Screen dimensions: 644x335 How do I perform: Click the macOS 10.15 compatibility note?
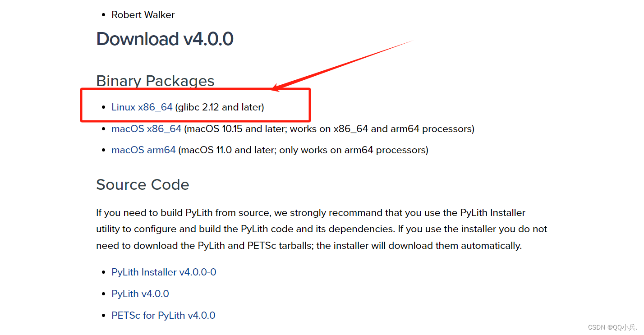click(328, 128)
